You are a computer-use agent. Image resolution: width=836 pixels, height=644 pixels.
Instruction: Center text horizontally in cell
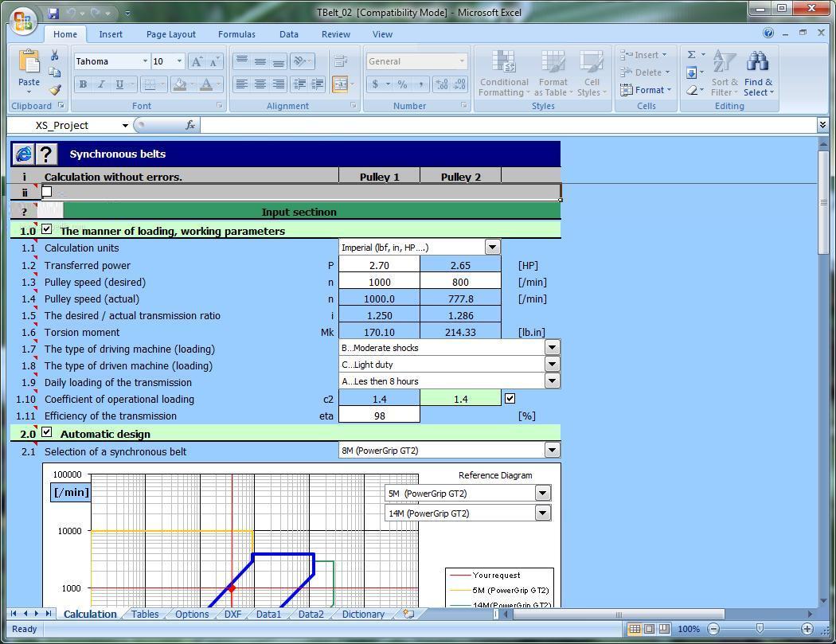(260, 84)
